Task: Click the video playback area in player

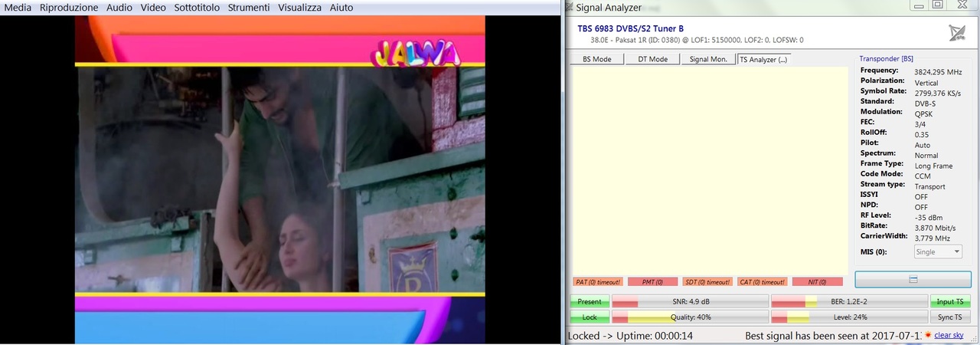Action: tap(280, 179)
